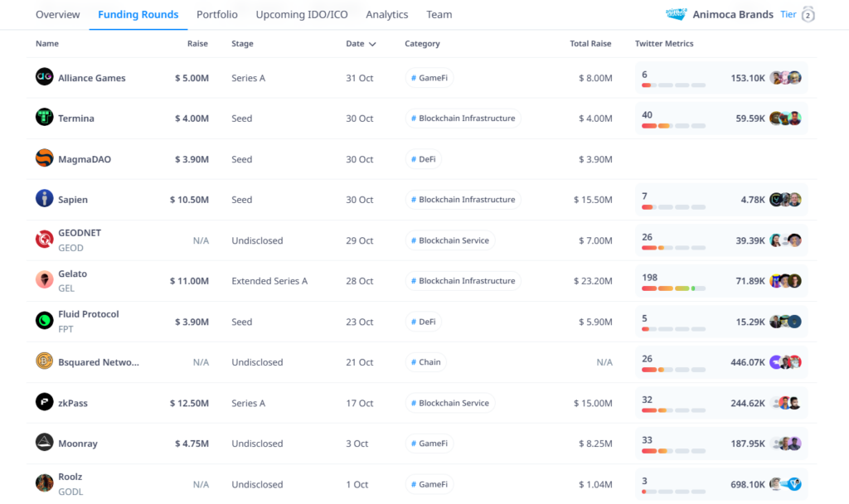Image resolution: width=849 pixels, height=504 pixels.
Task: Click the Total Raise column header
Action: (590, 43)
